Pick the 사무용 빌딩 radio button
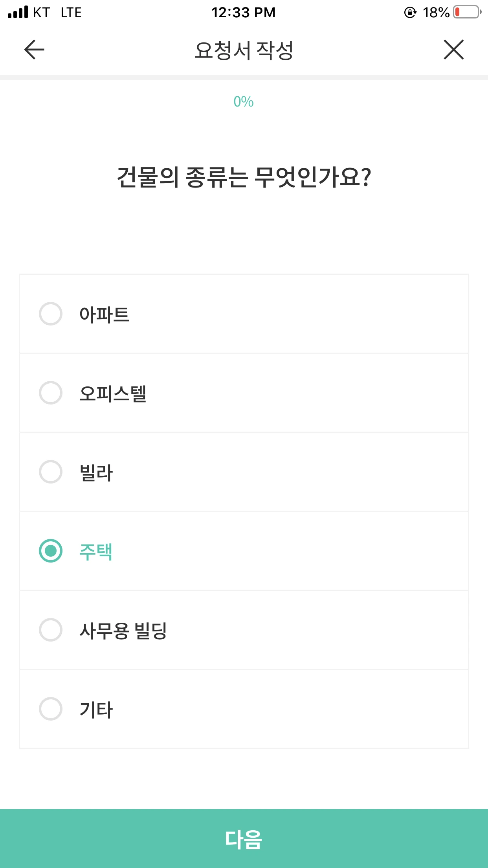The height and width of the screenshot is (868, 488). pos(51,630)
